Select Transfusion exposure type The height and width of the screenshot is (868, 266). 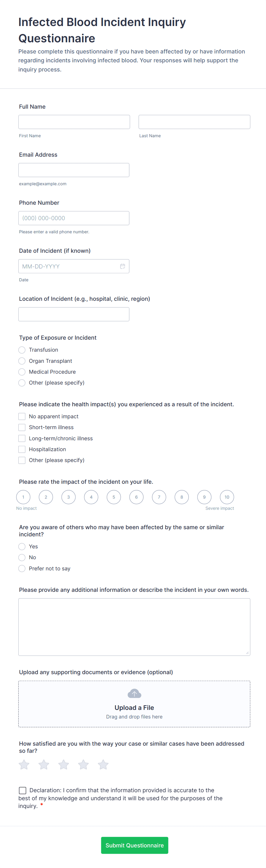click(x=22, y=350)
